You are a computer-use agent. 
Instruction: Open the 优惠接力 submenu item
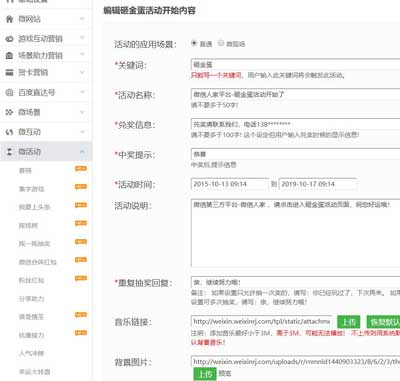click(x=31, y=335)
